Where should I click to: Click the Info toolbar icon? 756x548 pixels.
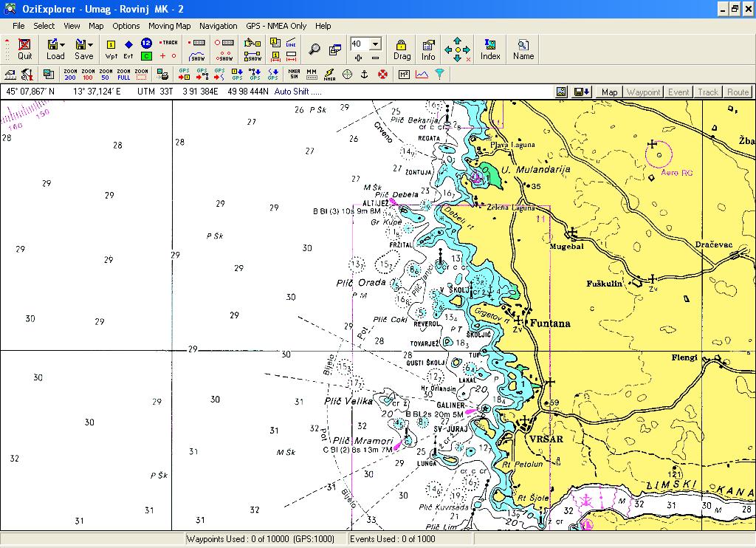(x=428, y=49)
